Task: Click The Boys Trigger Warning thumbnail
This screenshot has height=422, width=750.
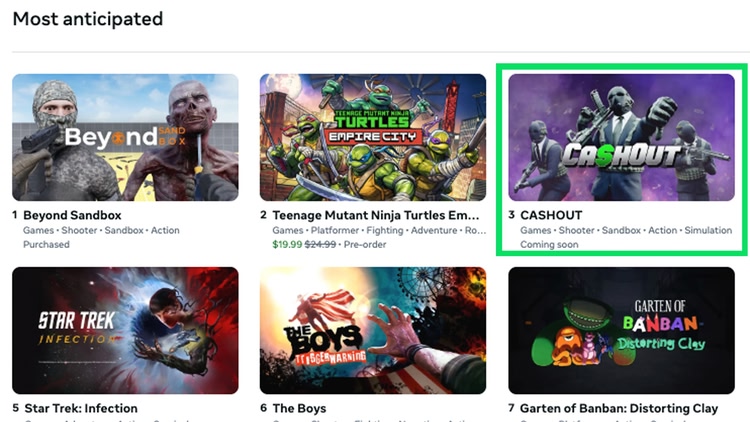Action: tap(373, 330)
